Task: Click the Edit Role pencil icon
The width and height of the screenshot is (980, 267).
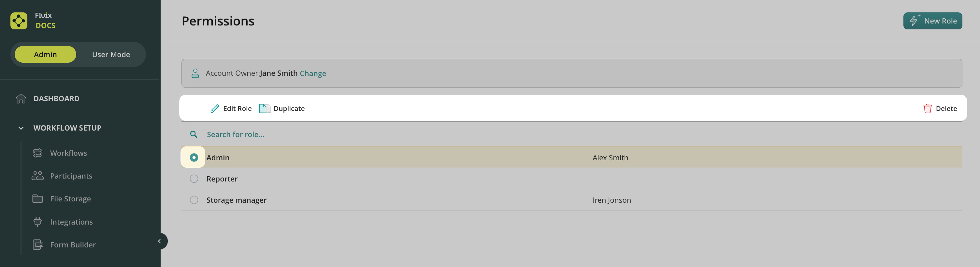Action: pos(215,109)
